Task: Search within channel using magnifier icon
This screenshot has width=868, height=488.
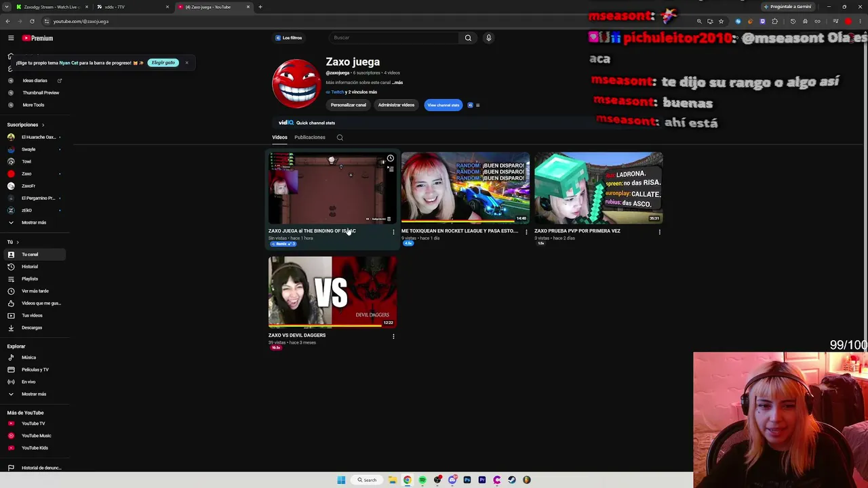Action: point(340,138)
